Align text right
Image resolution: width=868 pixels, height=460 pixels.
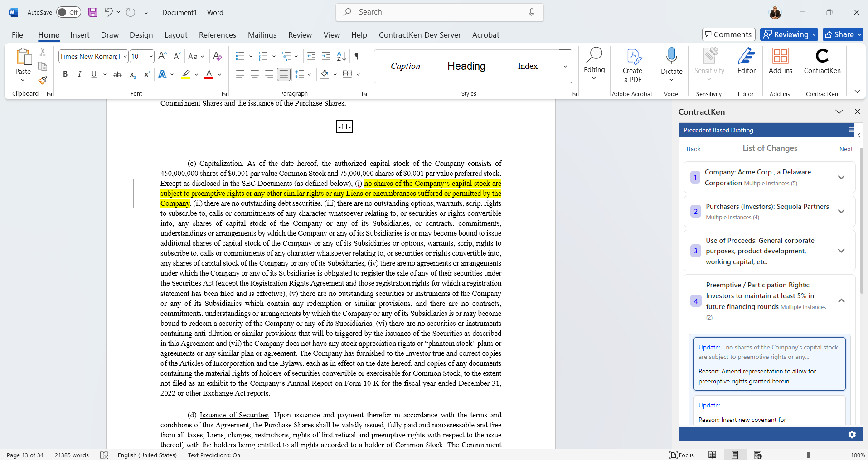click(269, 74)
